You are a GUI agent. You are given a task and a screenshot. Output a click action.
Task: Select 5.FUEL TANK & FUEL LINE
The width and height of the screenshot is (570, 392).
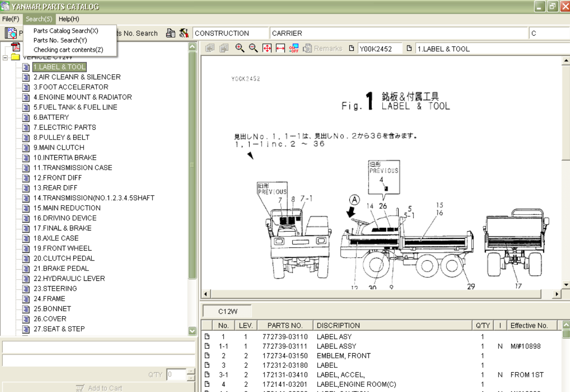[75, 107]
